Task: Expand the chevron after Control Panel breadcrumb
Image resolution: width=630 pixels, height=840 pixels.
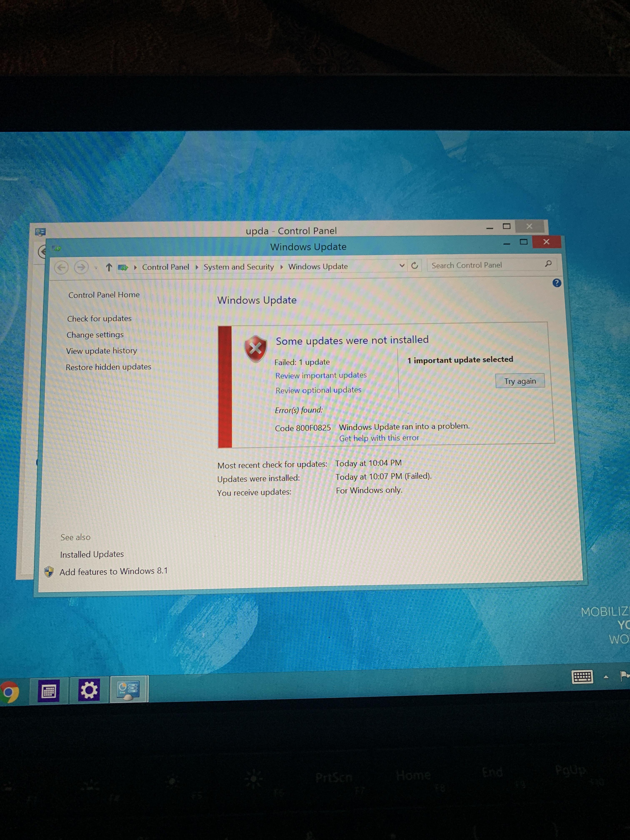Action: coord(197,267)
